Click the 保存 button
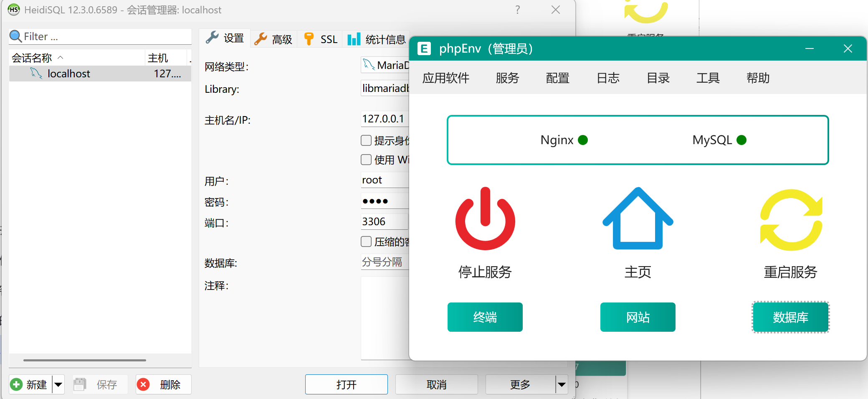 pyautogui.click(x=99, y=384)
